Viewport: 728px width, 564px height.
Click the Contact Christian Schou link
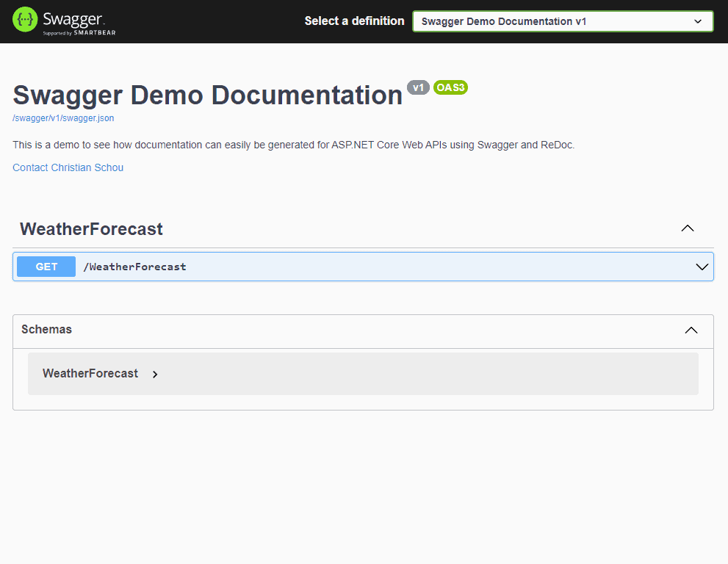click(x=68, y=167)
